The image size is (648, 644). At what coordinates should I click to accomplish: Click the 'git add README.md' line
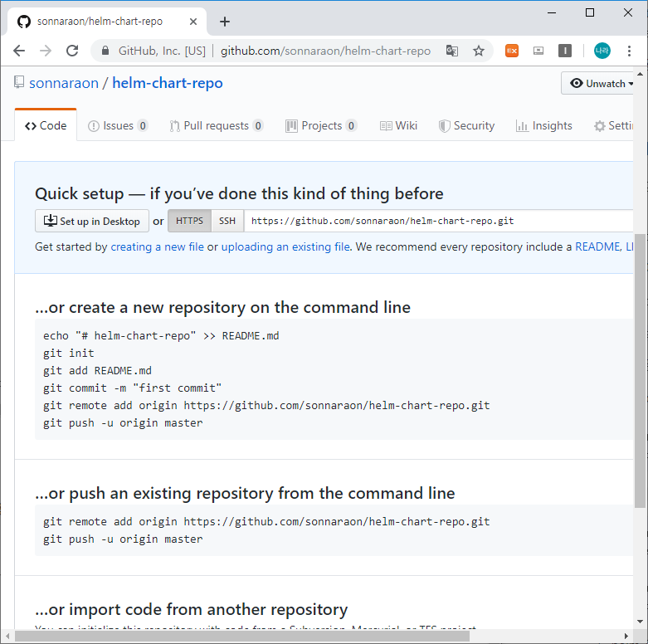point(98,370)
